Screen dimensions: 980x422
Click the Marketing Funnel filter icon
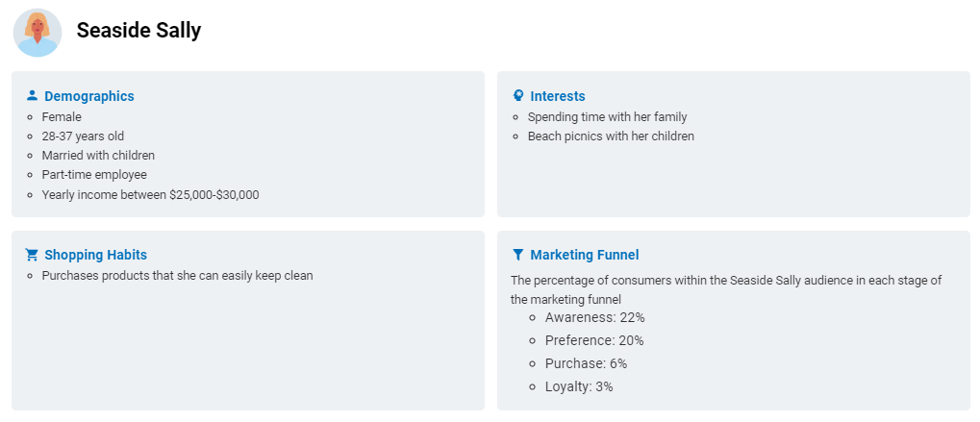coord(517,255)
